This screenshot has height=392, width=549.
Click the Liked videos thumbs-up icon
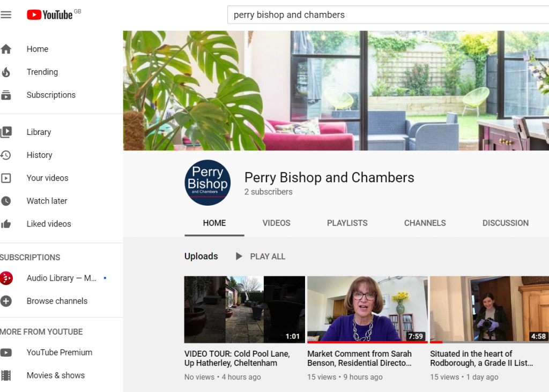tap(6, 224)
